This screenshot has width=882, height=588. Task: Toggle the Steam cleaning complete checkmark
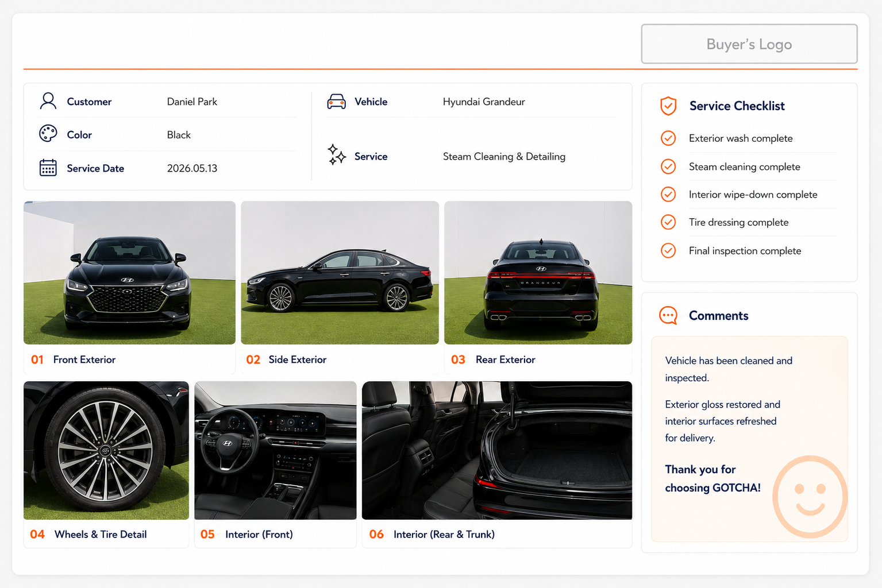click(x=668, y=167)
